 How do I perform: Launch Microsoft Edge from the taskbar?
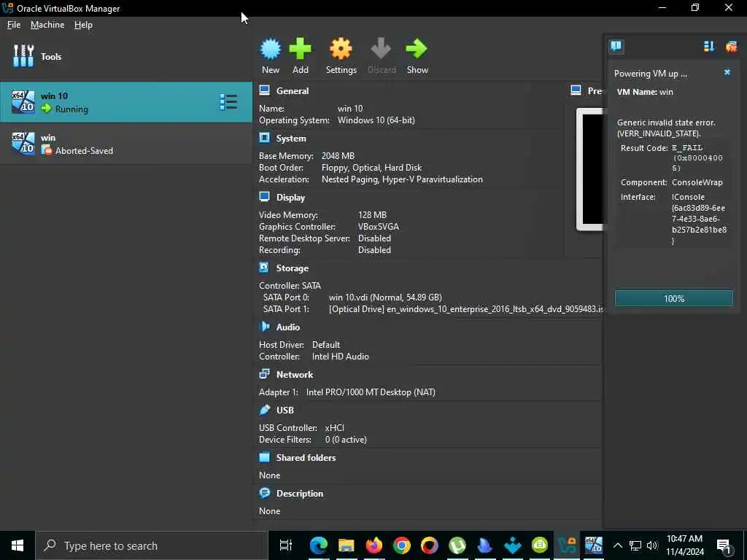click(318, 545)
